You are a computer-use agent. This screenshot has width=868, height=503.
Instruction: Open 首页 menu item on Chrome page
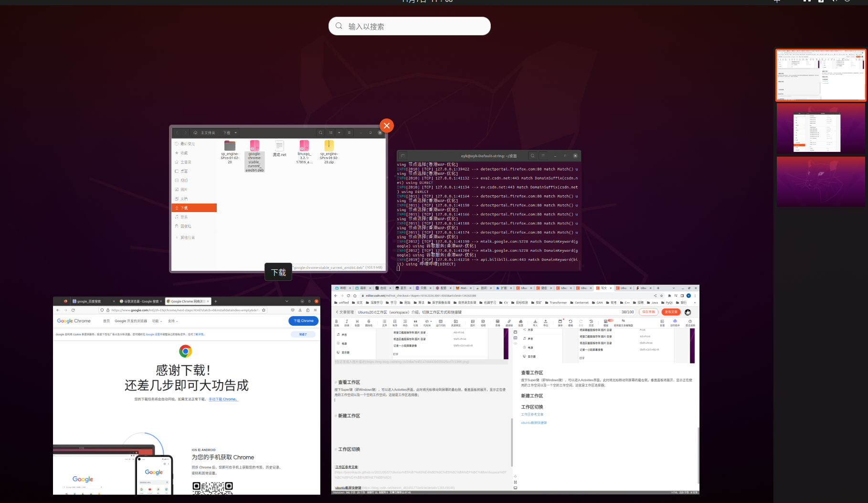pyautogui.click(x=106, y=321)
